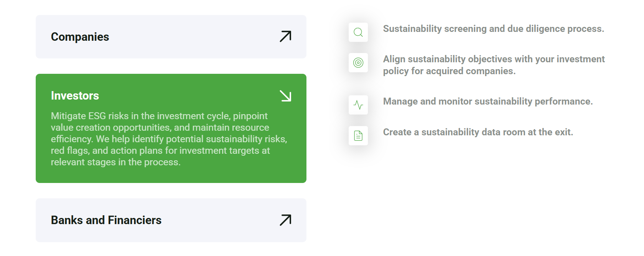Click the arrow icon on Banks and Financiers
644x256 pixels.
tap(285, 220)
